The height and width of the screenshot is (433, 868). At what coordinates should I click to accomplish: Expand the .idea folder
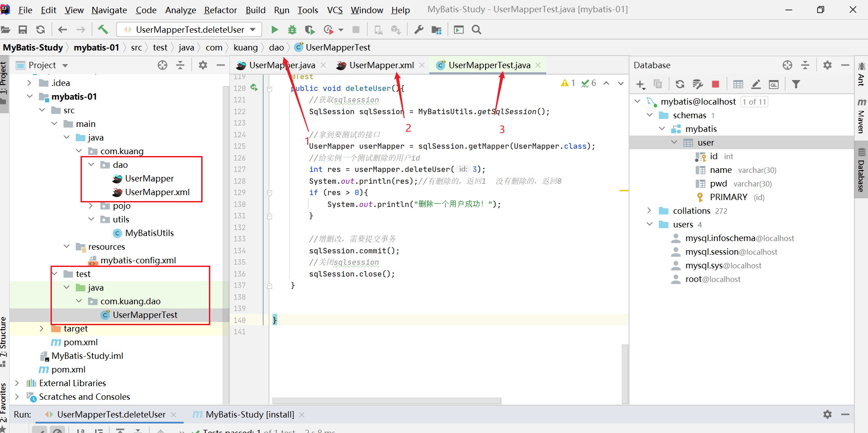30,83
